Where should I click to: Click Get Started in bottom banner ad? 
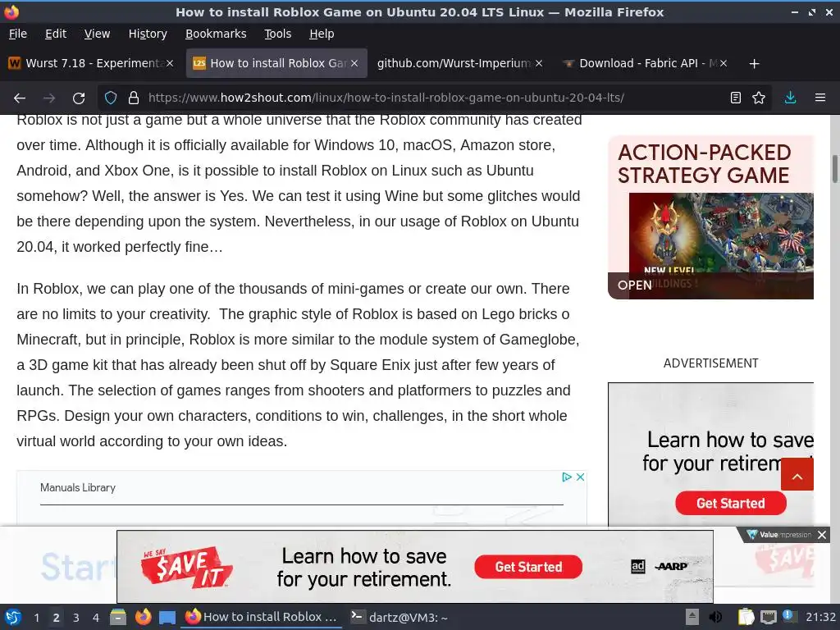pyautogui.click(x=528, y=567)
